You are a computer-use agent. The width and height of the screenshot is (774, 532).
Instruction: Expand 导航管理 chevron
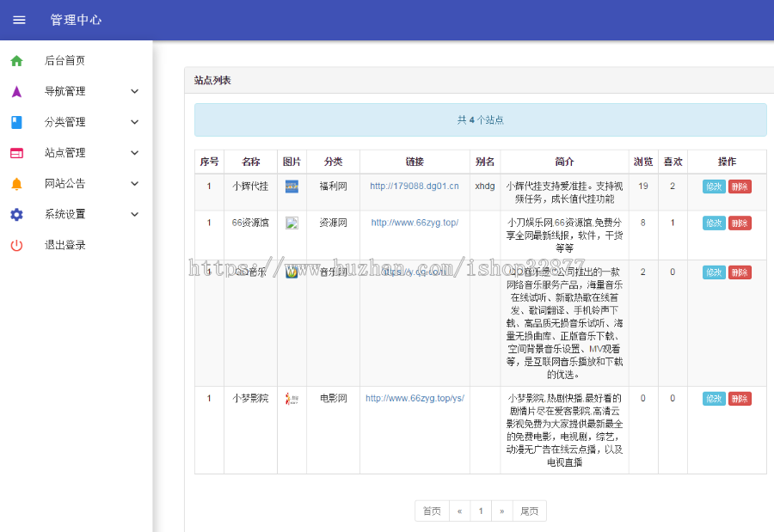135,91
